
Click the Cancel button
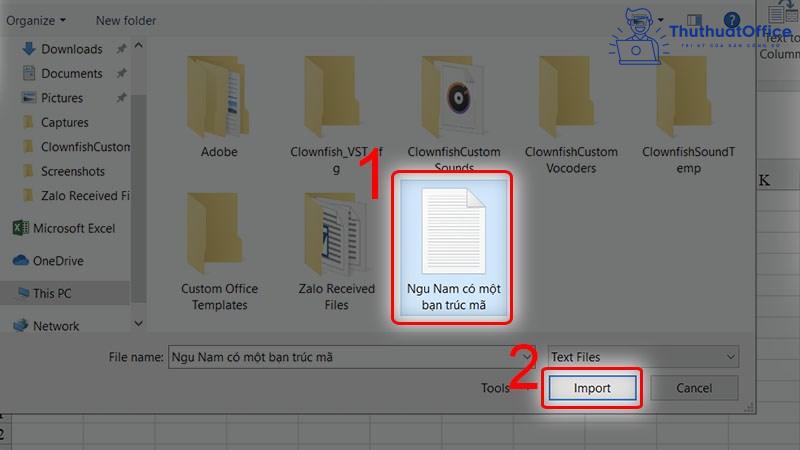click(694, 388)
